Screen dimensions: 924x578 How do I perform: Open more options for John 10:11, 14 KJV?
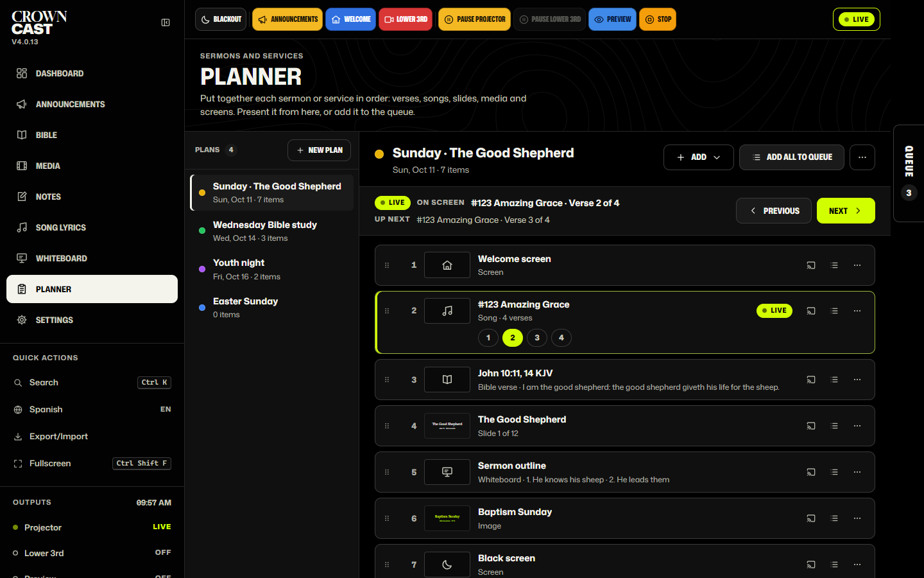pos(857,380)
